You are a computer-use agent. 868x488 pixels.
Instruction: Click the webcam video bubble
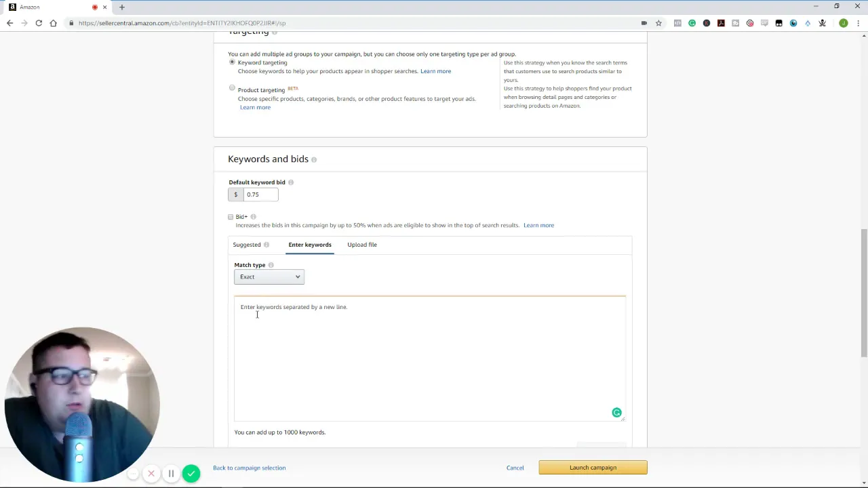pyautogui.click(x=81, y=404)
